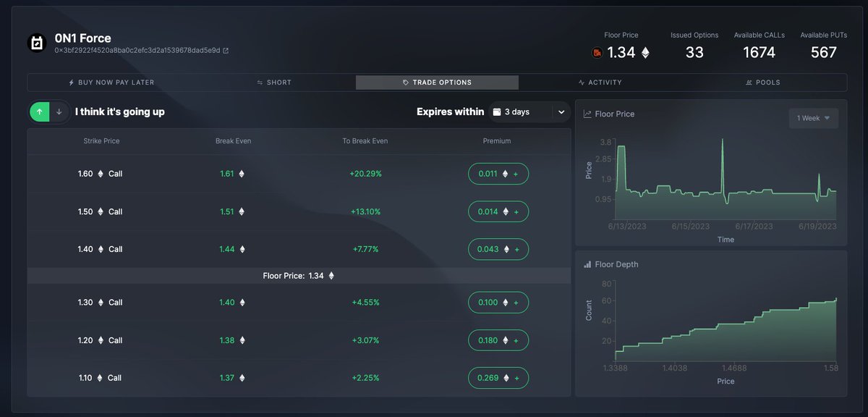Screen dimensions: 868x417
Task: Click the +4.55% to break even value
Action: 365,302
